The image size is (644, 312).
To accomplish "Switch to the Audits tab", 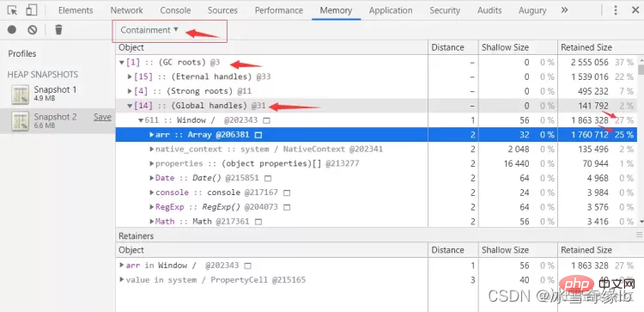I will [x=489, y=10].
